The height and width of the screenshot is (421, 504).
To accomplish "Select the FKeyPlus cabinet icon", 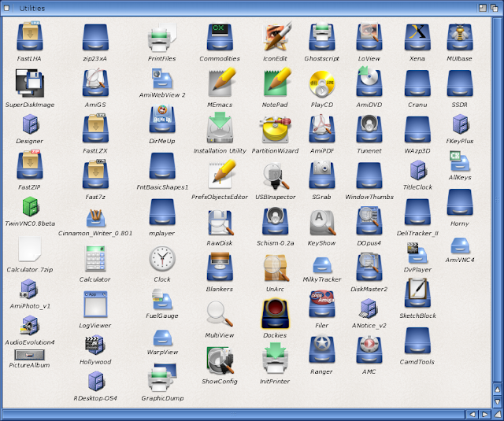I will pos(460,124).
